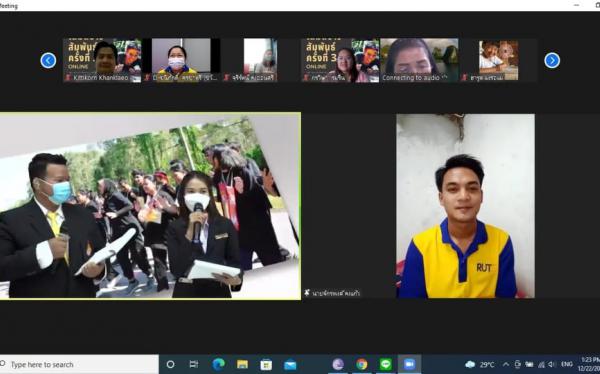This screenshot has width=600, height=374.
Task: Click Zoom icon in taskbar
Action: click(409, 364)
